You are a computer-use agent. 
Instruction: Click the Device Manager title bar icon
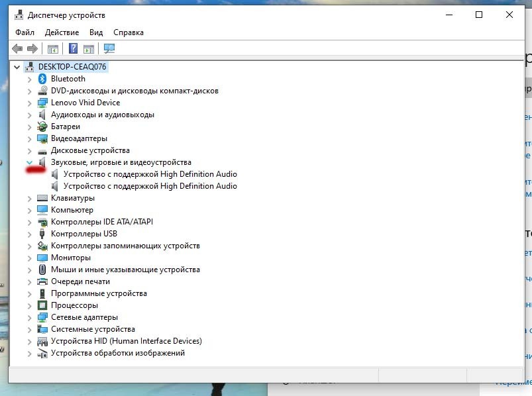tap(19, 15)
